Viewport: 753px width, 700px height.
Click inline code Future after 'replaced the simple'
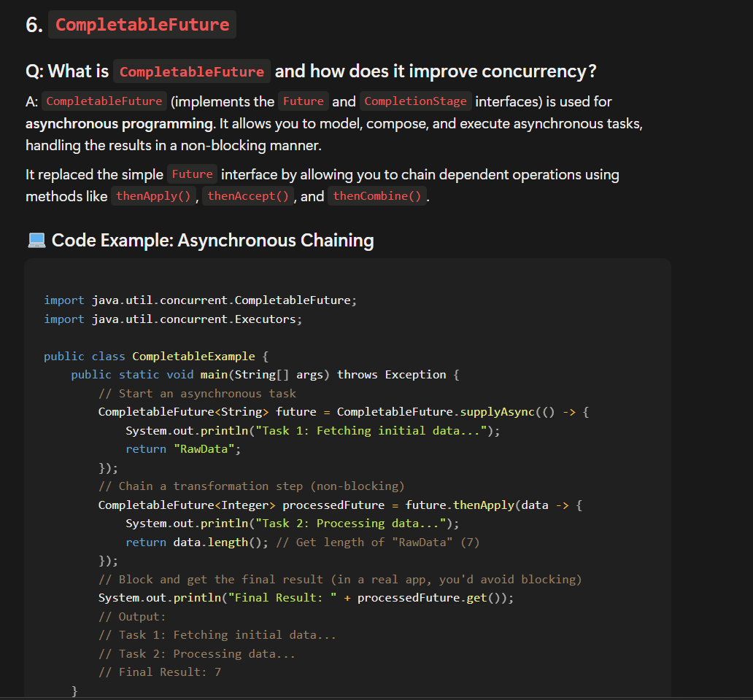coord(192,174)
